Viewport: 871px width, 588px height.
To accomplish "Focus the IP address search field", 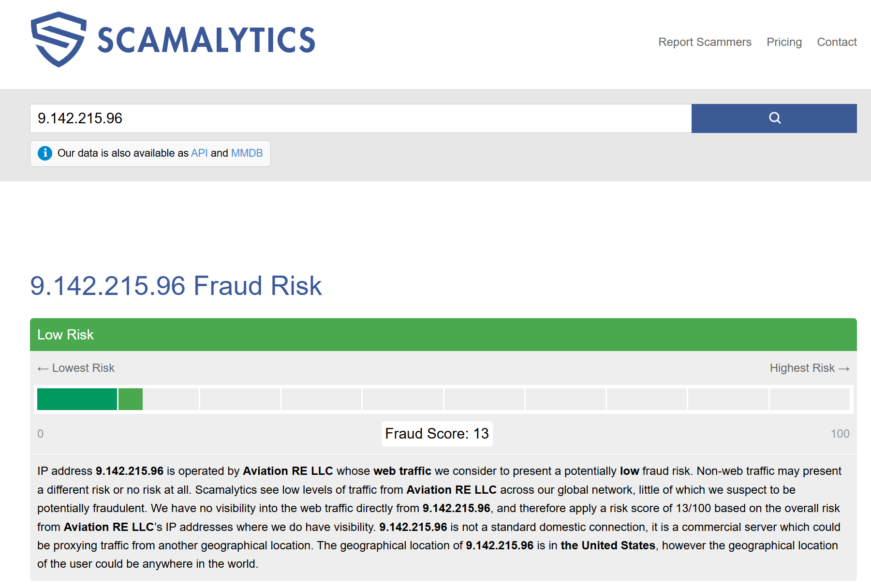I will pos(360,118).
